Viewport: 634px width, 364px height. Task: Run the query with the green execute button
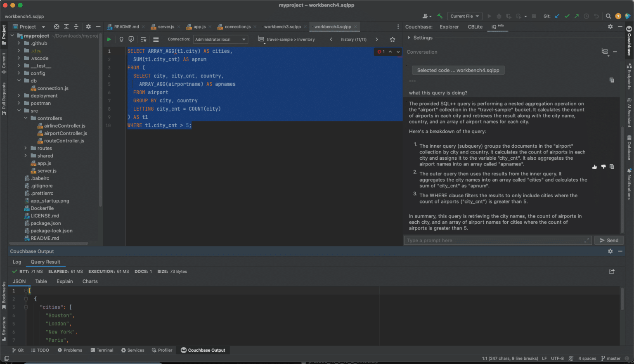(x=109, y=39)
